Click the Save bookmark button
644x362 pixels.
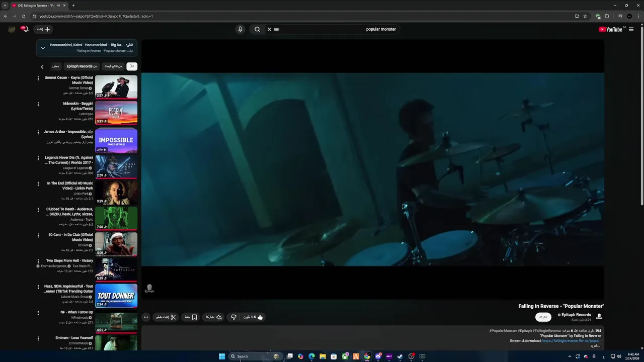click(191, 317)
